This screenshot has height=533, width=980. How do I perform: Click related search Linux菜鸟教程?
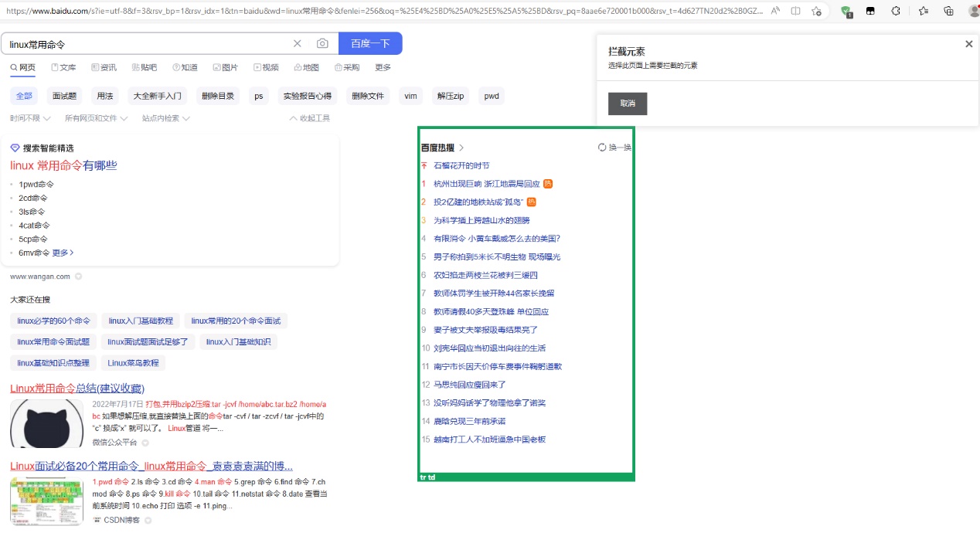point(133,363)
